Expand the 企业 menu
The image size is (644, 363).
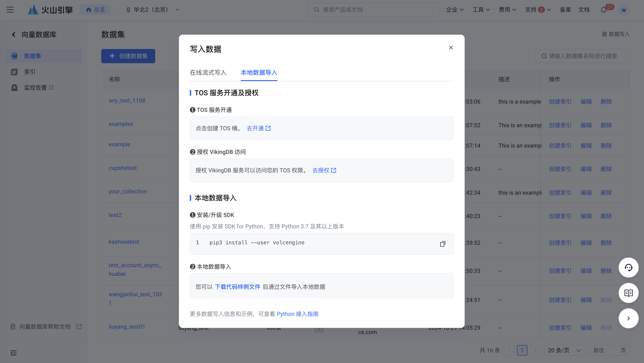455,10
